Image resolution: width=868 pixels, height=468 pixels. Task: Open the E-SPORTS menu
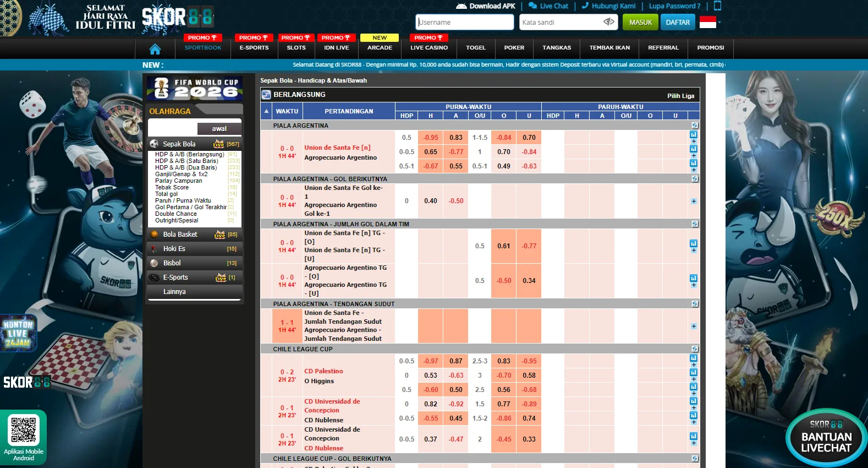[x=254, y=48]
